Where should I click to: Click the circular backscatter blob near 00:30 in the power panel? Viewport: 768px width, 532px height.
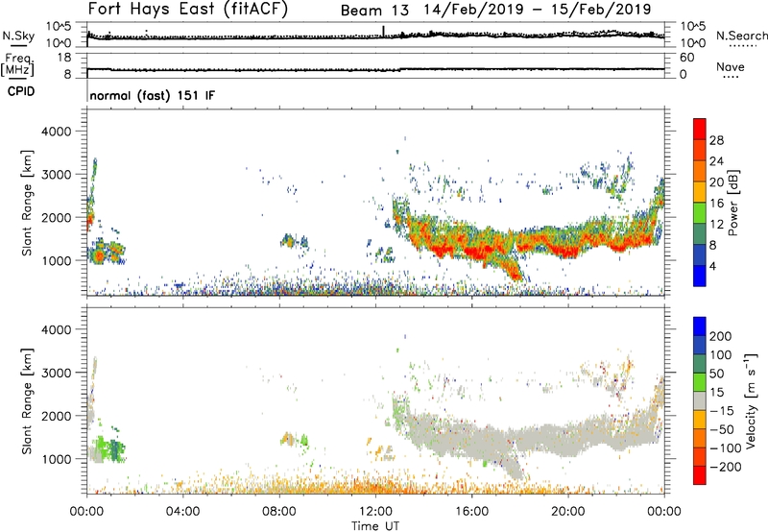(x=99, y=255)
